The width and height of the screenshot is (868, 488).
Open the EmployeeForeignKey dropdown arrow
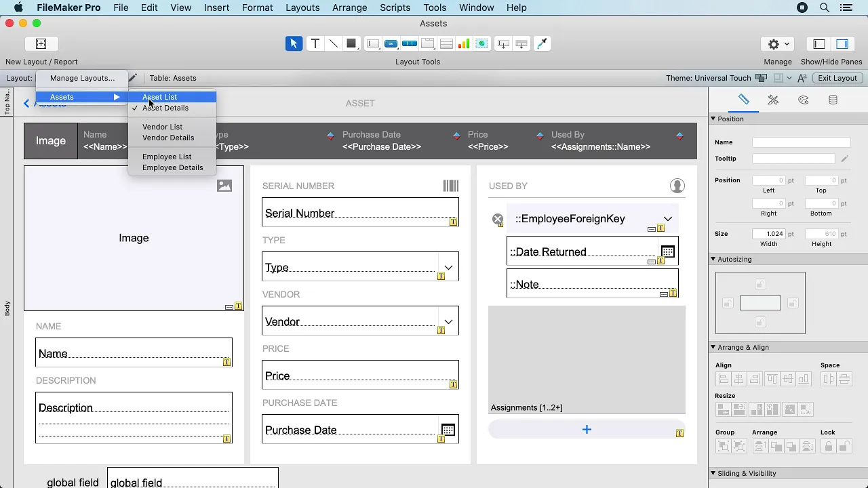coord(668,218)
